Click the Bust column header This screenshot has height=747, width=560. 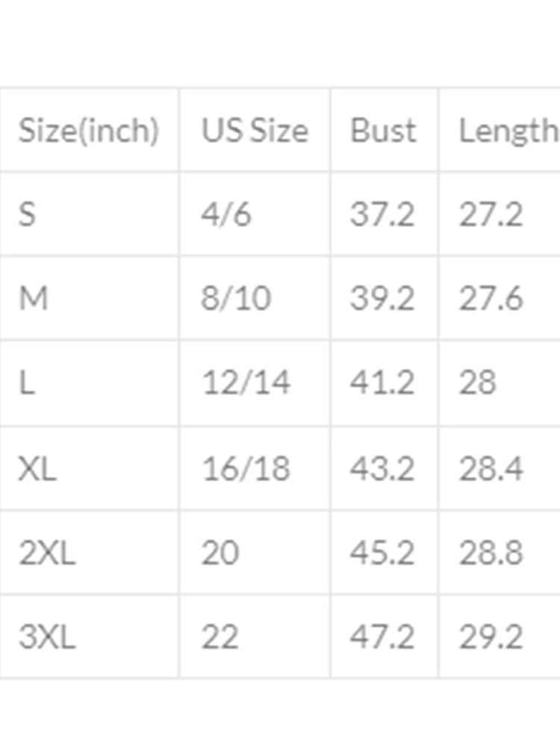[383, 131]
